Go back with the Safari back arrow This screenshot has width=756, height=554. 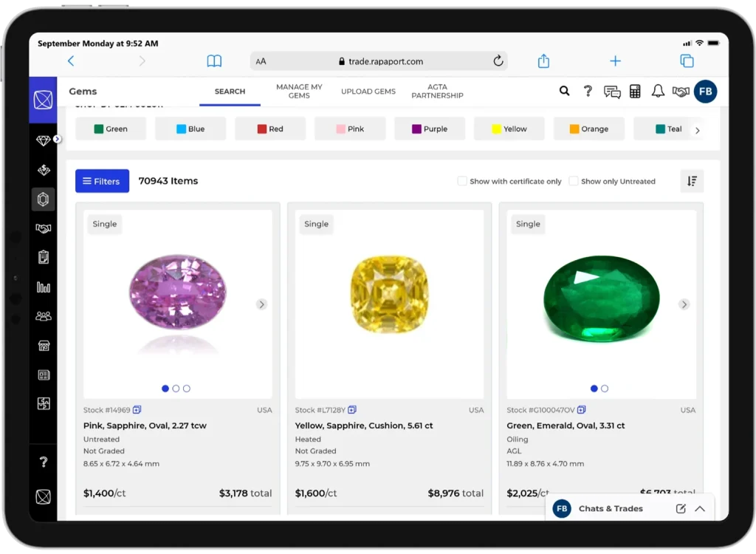[x=71, y=61]
